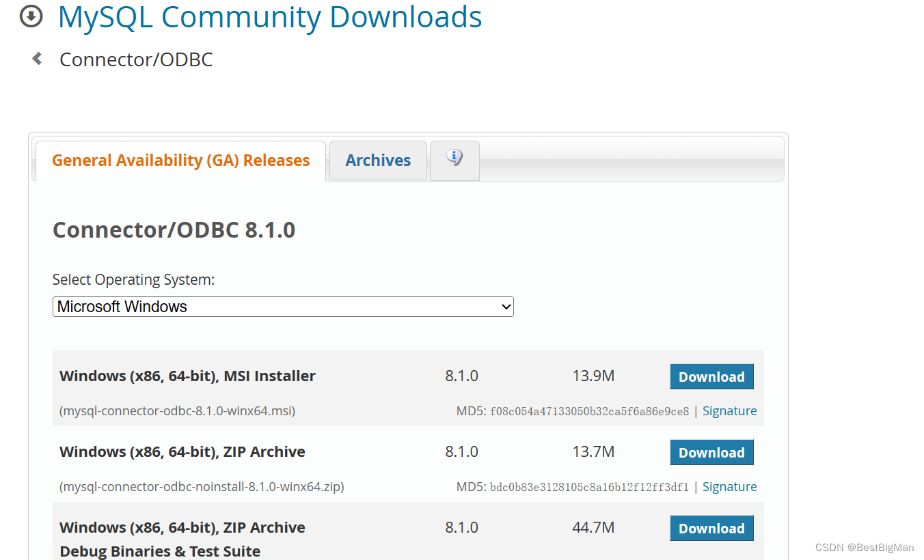The width and height of the screenshot is (924, 560).
Task: Click the 13.7M file size value
Action: [593, 451]
